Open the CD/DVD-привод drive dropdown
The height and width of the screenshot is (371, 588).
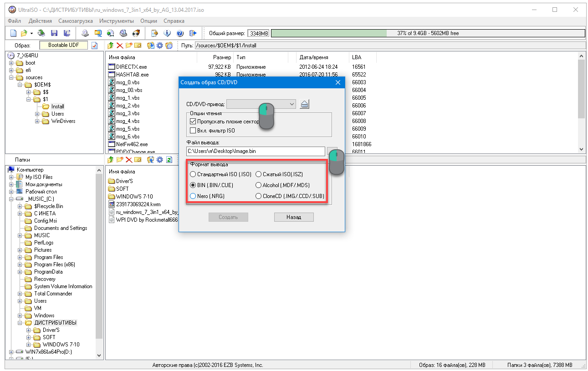click(x=261, y=104)
